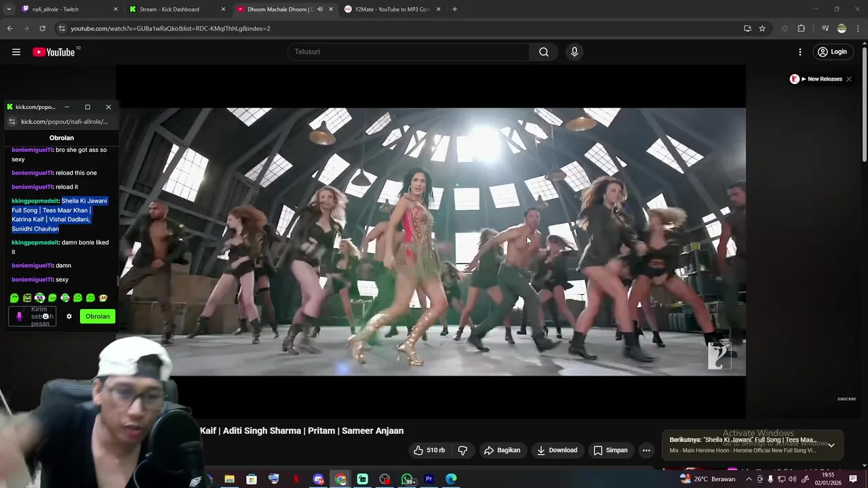Image resolution: width=868 pixels, height=488 pixels.
Task: Click the Bagikan share button
Action: pyautogui.click(x=502, y=450)
